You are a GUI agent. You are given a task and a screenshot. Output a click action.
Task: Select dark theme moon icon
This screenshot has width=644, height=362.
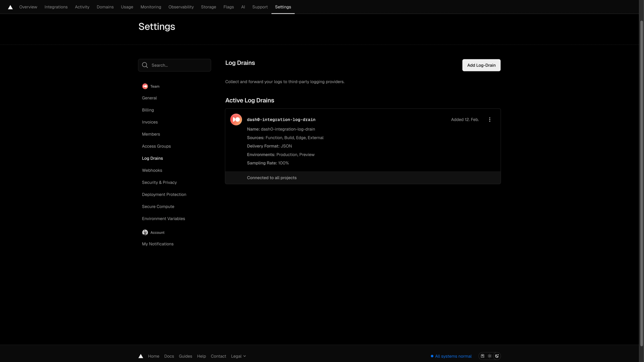(x=497, y=356)
